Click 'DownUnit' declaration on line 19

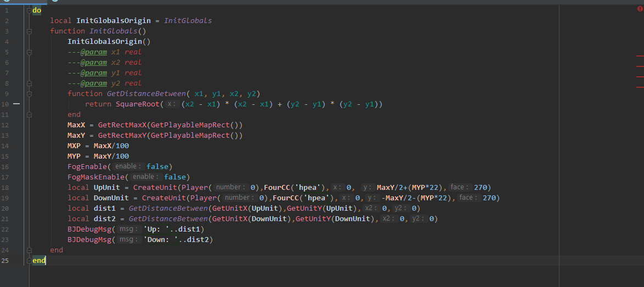111,198
